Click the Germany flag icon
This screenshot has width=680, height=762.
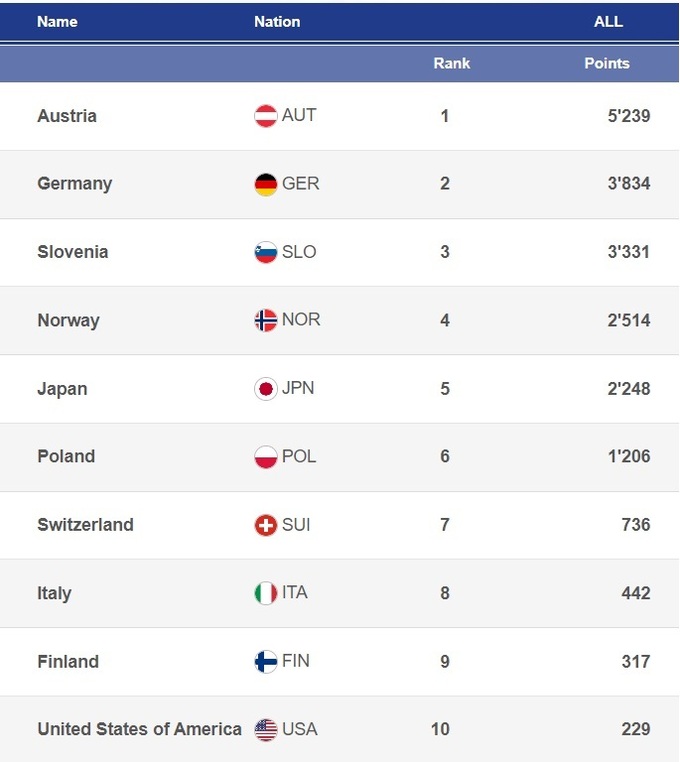tap(265, 184)
